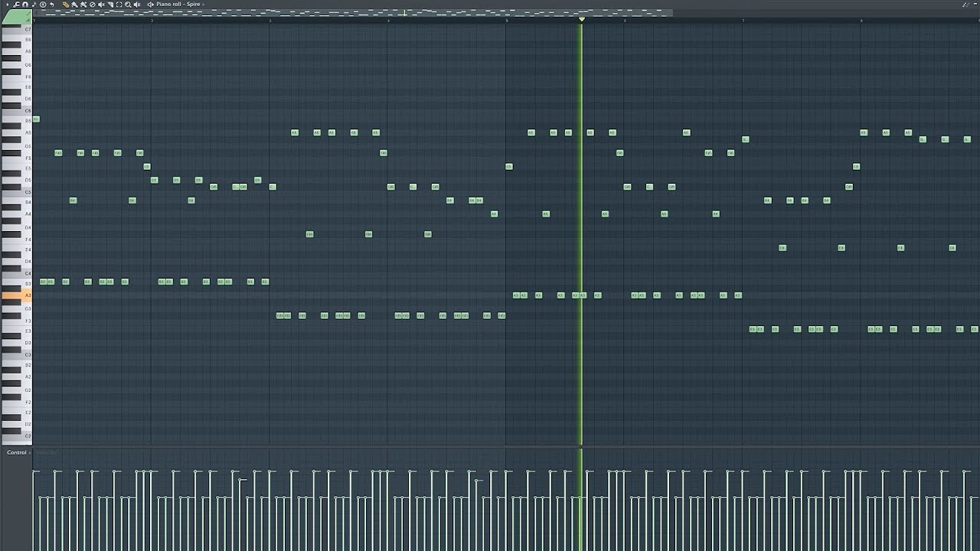The width and height of the screenshot is (980, 551).
Task: Select the Paint drum sequence tool
Action: (83, 5)
